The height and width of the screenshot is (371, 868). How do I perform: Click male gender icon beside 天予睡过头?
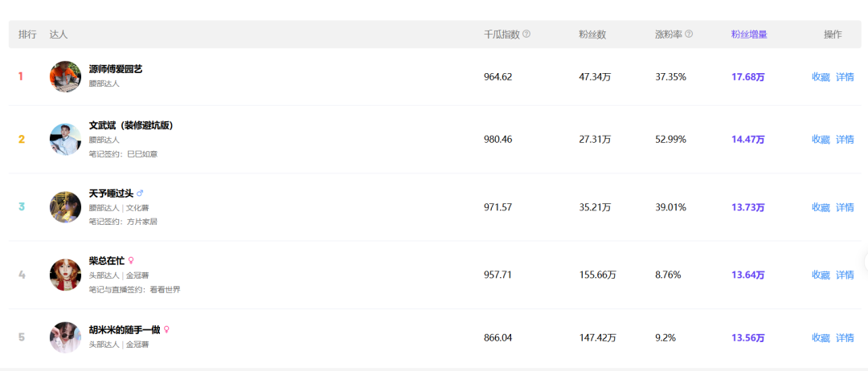(x=140, y=194)
